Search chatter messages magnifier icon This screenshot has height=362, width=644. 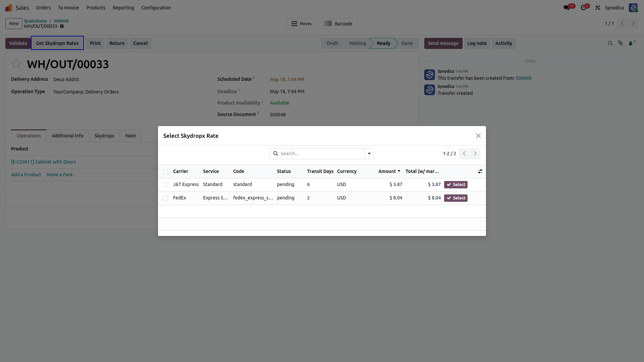(610, 43)
